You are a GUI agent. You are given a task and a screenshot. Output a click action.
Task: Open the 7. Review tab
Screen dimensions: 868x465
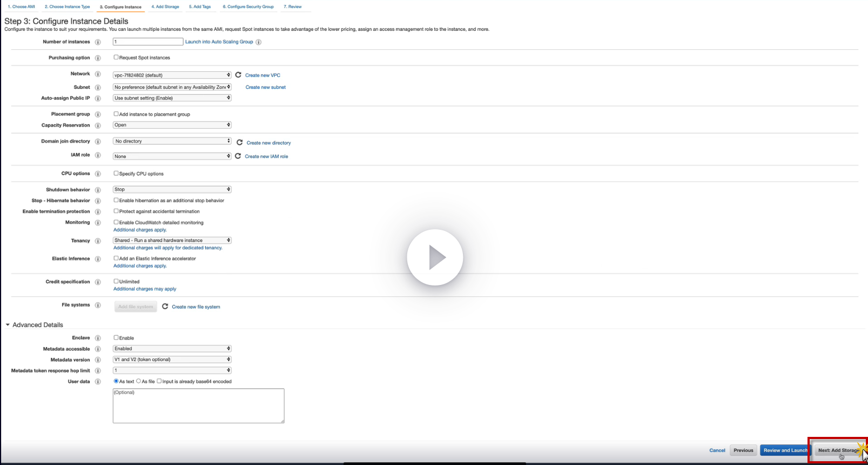coord(293,6)
